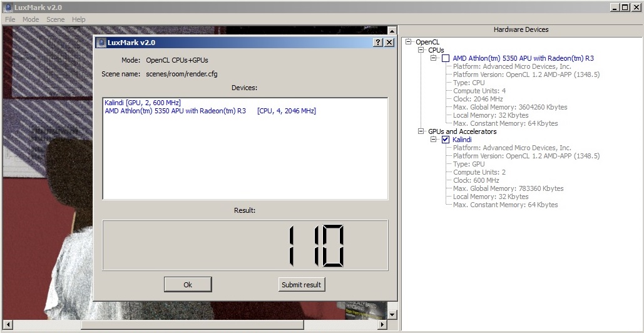Click the Type: GPU row
This screenshot has height=333, width=644.
point(469,164)
